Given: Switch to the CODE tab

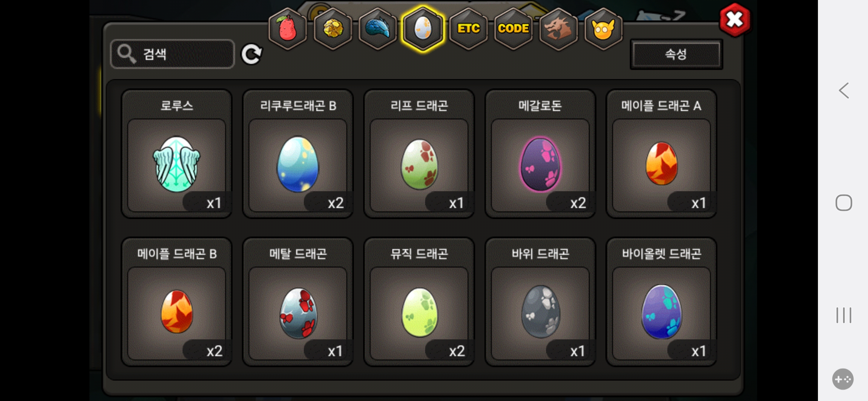Looking at the screenshot, I should pos(513,29).
